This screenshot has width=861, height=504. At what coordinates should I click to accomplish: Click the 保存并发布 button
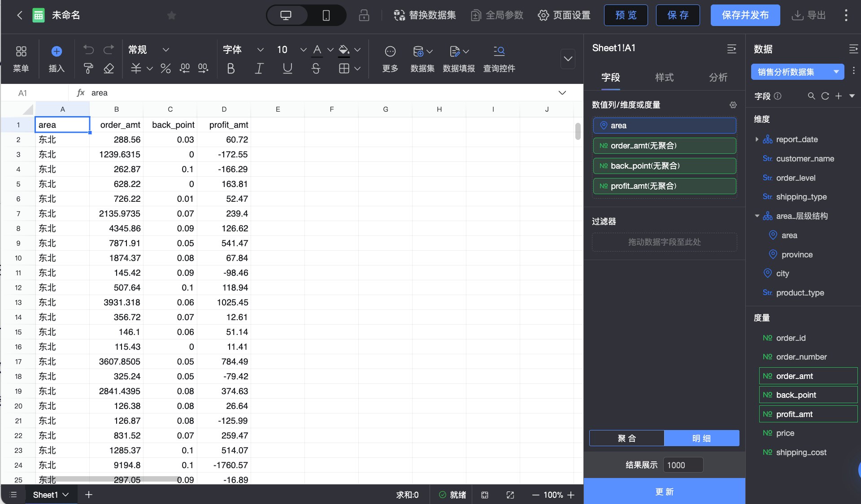[x=745, y=15]
